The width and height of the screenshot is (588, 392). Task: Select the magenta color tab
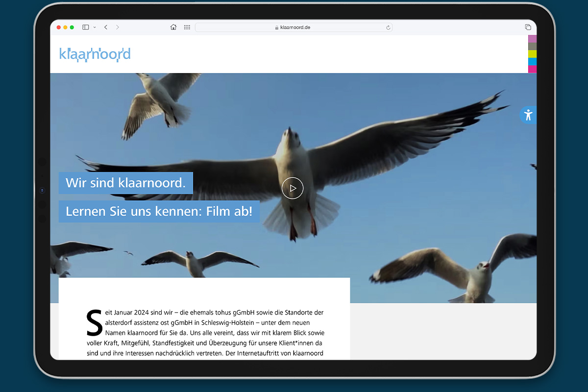tap(532, 69)
